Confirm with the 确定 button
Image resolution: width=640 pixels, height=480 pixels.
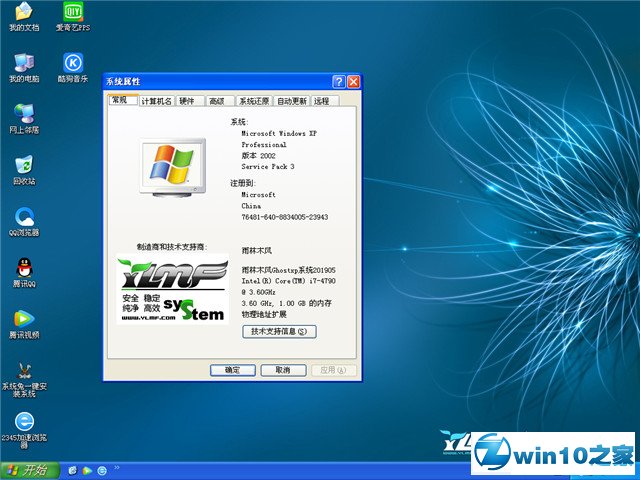point(233,370)
